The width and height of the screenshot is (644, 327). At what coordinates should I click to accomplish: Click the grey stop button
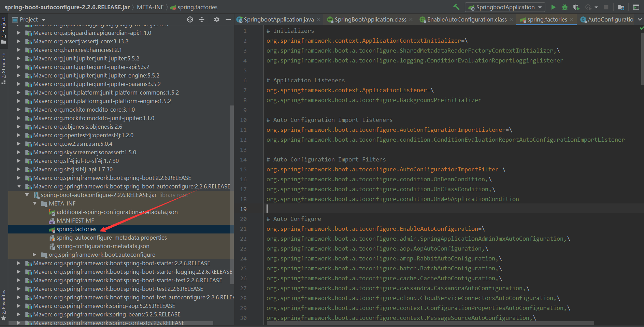(606, 7)
